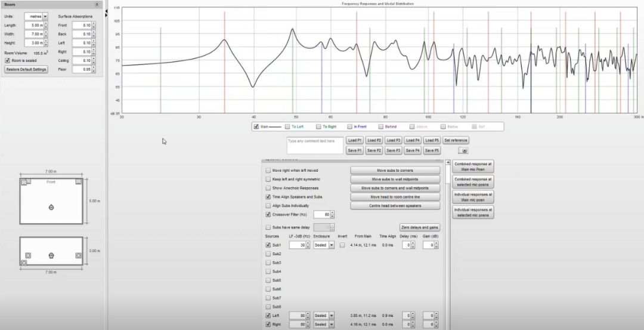Check the Invert box for Sub1
This screenshot has height=330, width=644.
[342, 245]
